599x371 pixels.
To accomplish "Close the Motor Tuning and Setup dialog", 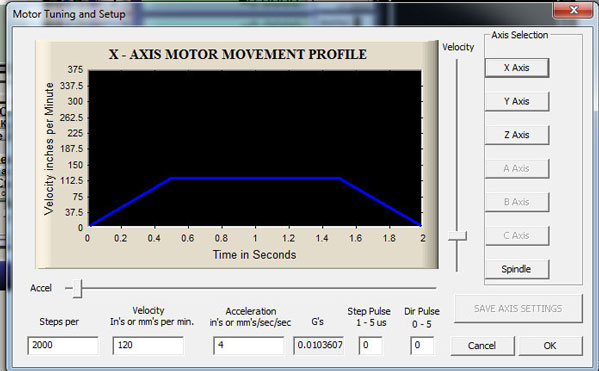I will coord(573,10).
